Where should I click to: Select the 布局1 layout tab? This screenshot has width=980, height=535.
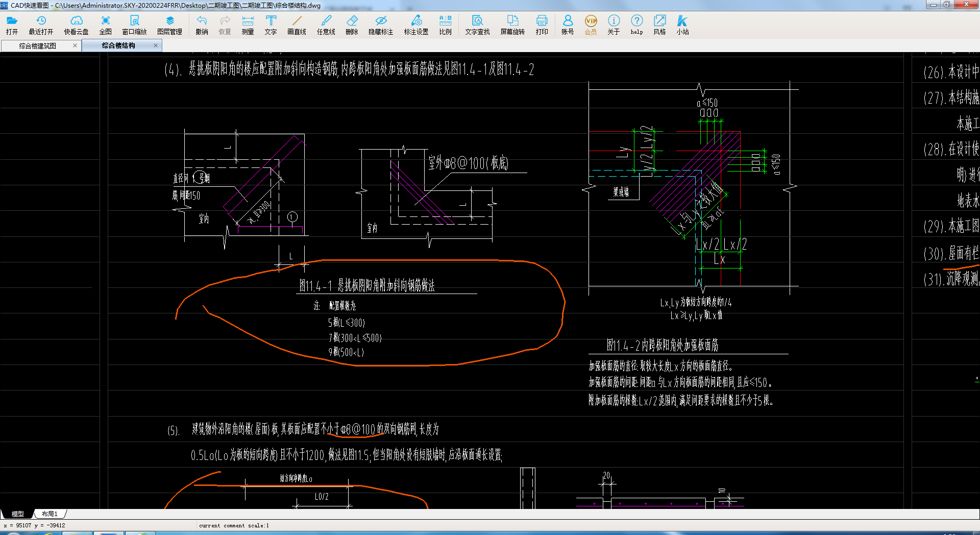click(50, 514)
